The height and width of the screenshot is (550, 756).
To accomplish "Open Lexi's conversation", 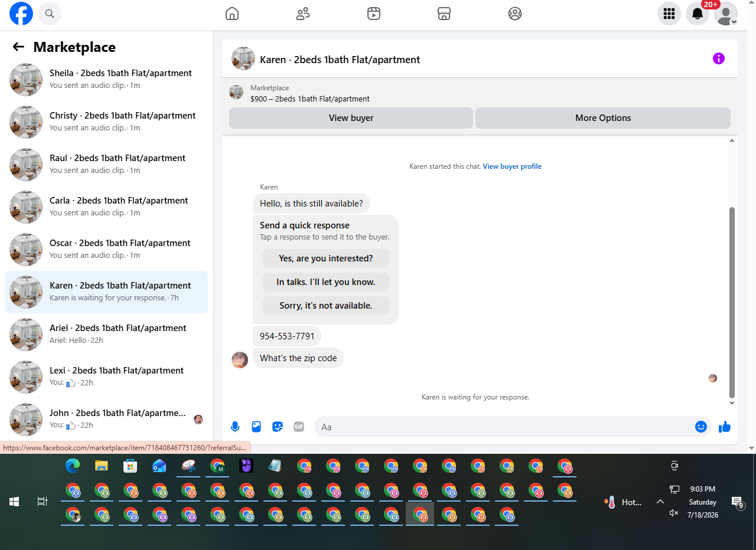I will [106, 377].
